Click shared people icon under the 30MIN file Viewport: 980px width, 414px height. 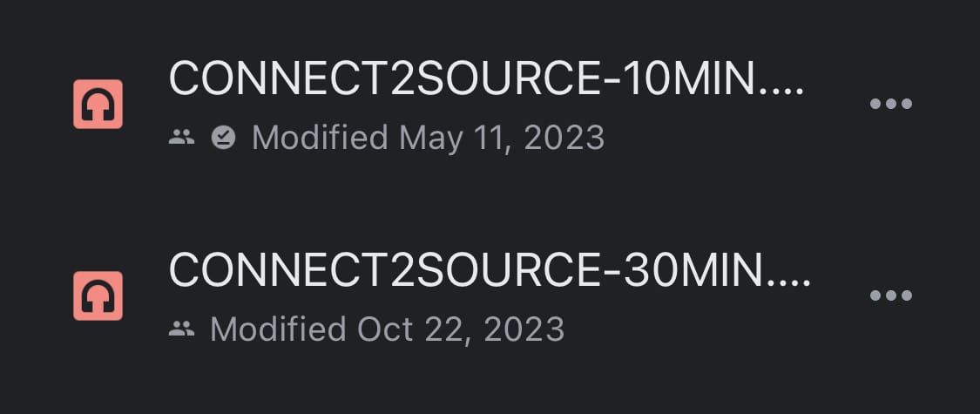click(x=181, y=329)
